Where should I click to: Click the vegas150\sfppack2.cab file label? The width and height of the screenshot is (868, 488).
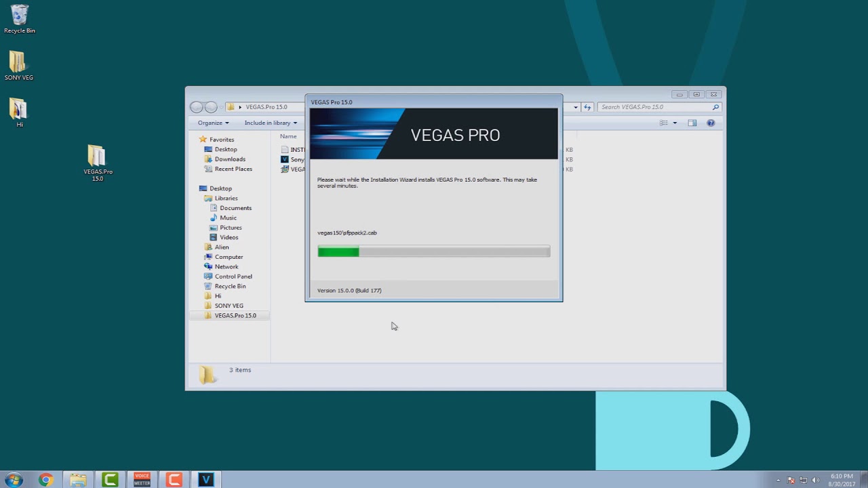[x=347, y=232]
